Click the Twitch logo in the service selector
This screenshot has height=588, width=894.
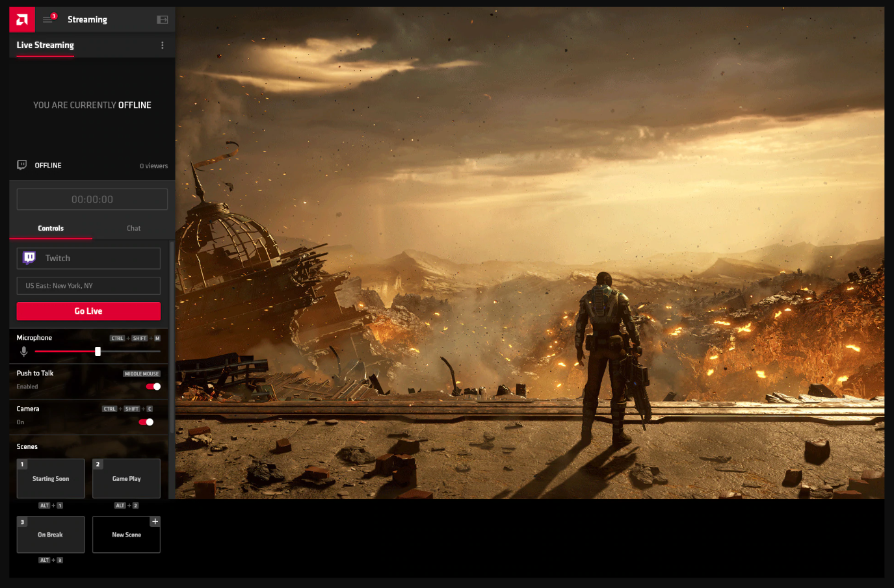[30, 258]
